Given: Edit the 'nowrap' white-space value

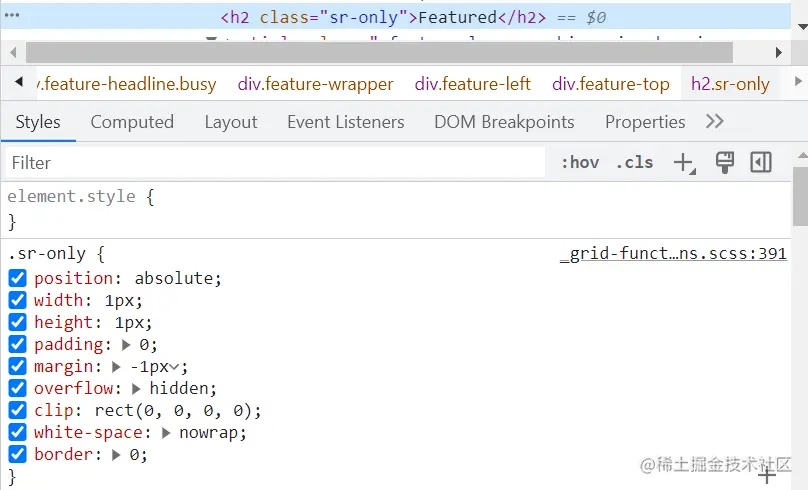Looking at the screenshot, I should click(x=209, y=432).
